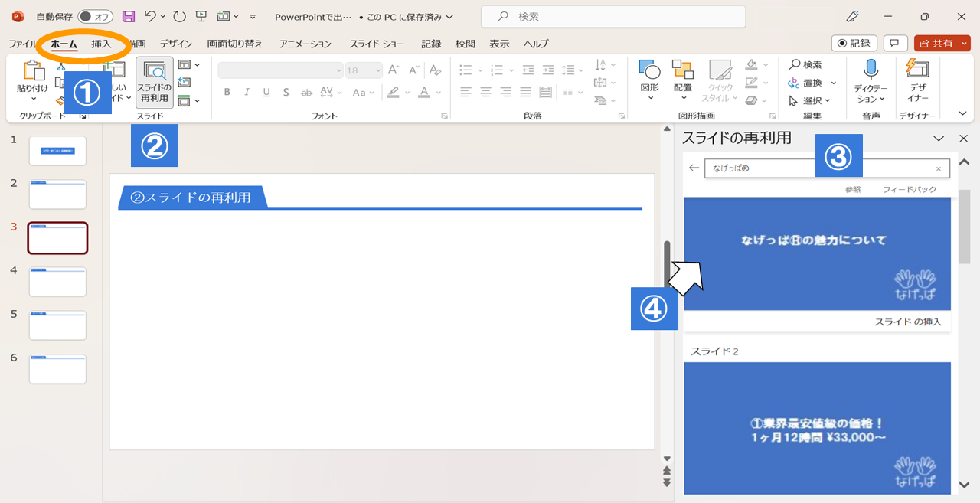Image resolution: width=980 pixels, height=503 pixels.
Task: Switch to the 画面切り替え tab
Action: (x=235, y=44)
